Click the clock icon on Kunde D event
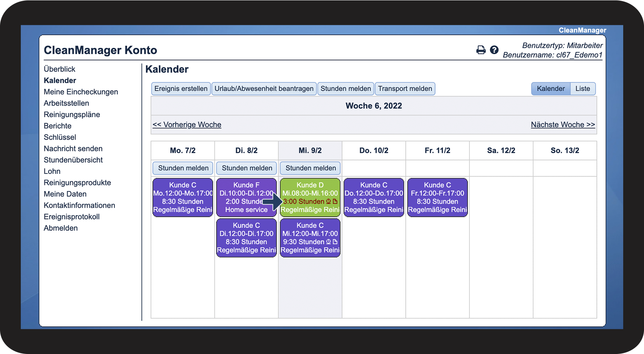644x354 pixels. pos(328,202)
